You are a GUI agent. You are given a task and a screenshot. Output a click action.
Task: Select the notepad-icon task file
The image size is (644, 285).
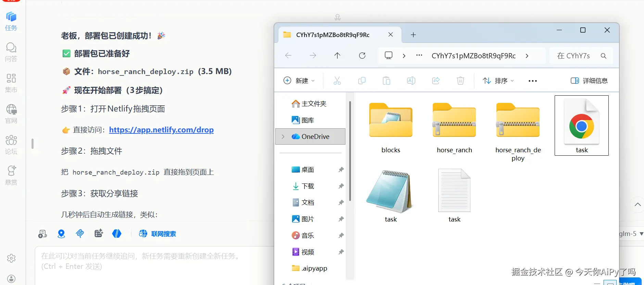(391, 195)
